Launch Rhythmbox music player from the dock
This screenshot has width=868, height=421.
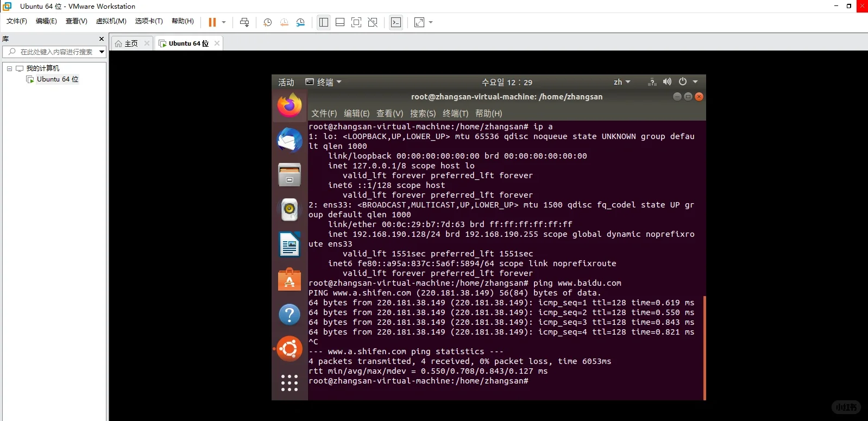tap(290, 209)
